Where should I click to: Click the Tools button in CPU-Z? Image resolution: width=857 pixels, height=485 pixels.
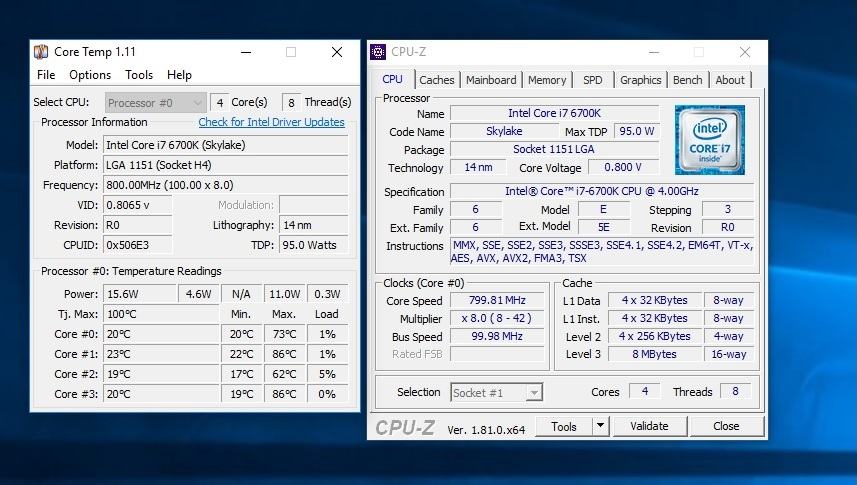coord(563,426)
